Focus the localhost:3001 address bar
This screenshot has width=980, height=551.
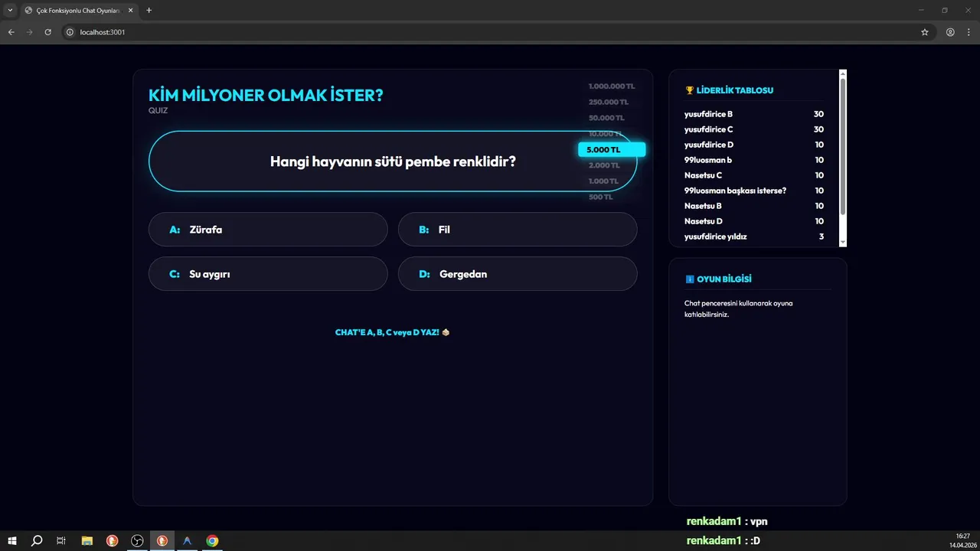point(490,32)
